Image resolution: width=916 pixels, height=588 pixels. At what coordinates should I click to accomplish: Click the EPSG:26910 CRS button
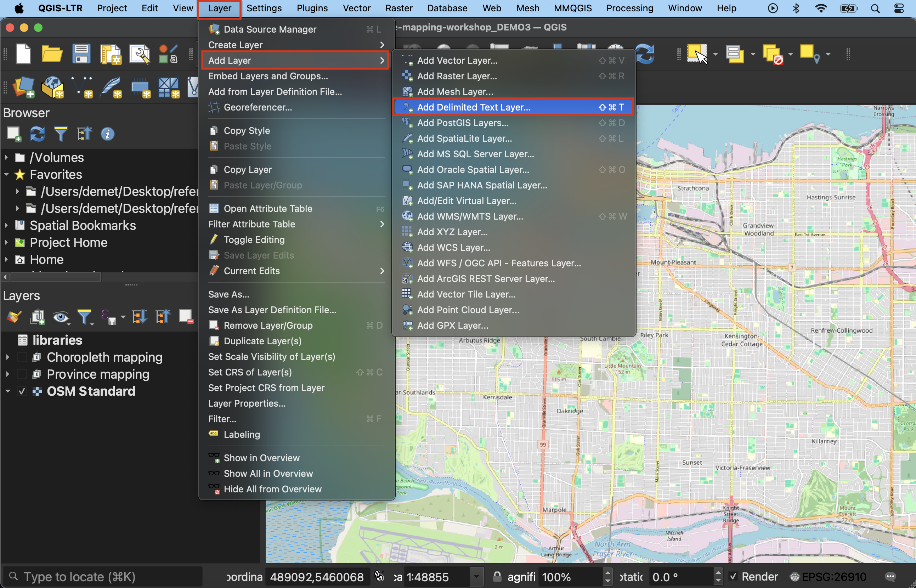click(828, 577)
